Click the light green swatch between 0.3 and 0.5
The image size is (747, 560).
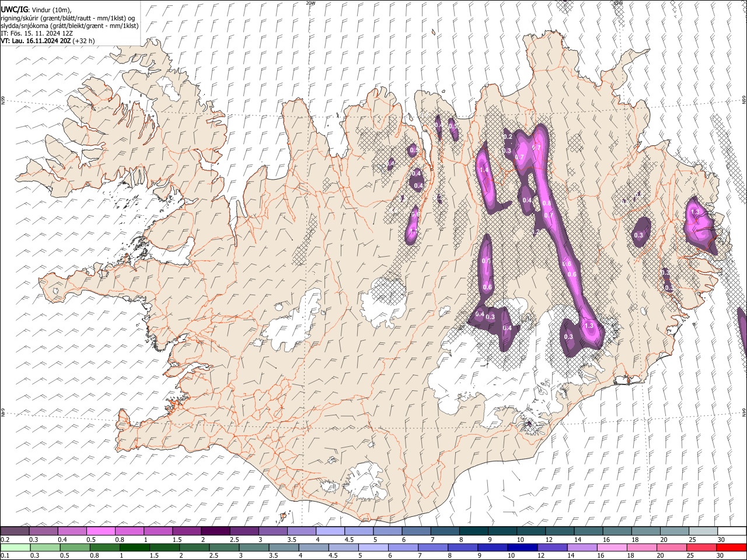pos(44,547)
